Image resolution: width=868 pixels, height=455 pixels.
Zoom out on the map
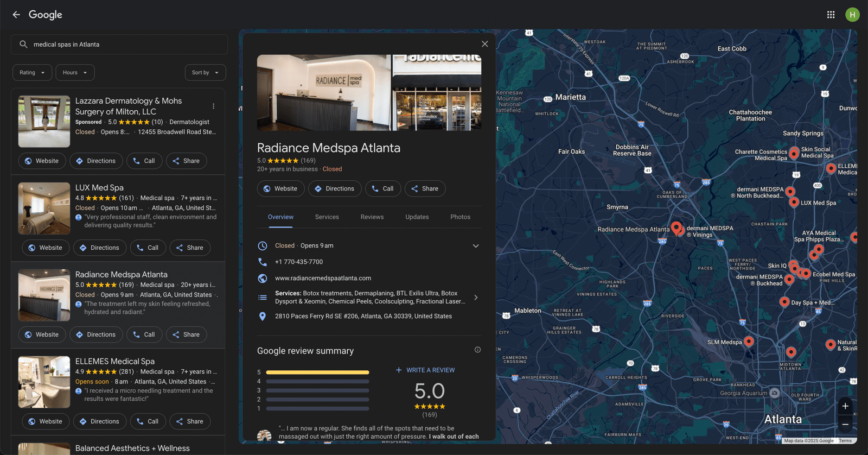click(x=845, y=425)
